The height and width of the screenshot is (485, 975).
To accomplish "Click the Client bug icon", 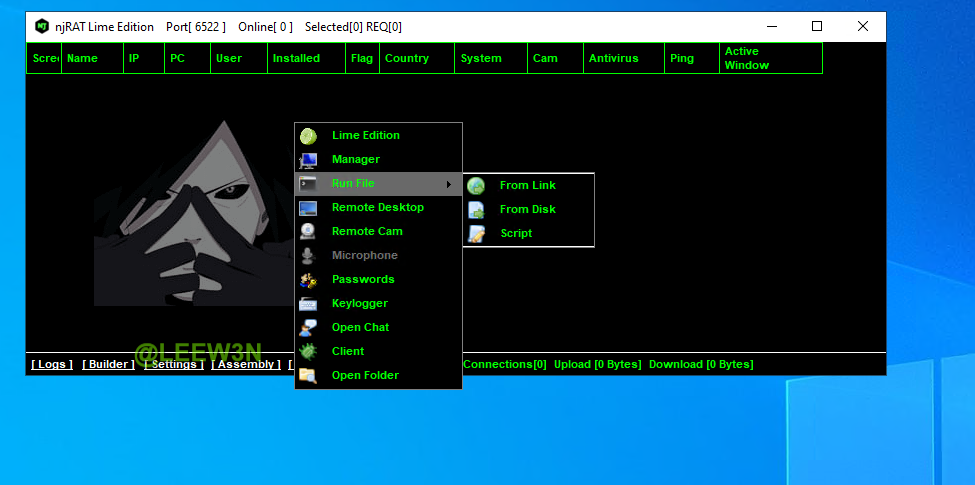I will tap(308, 352).
